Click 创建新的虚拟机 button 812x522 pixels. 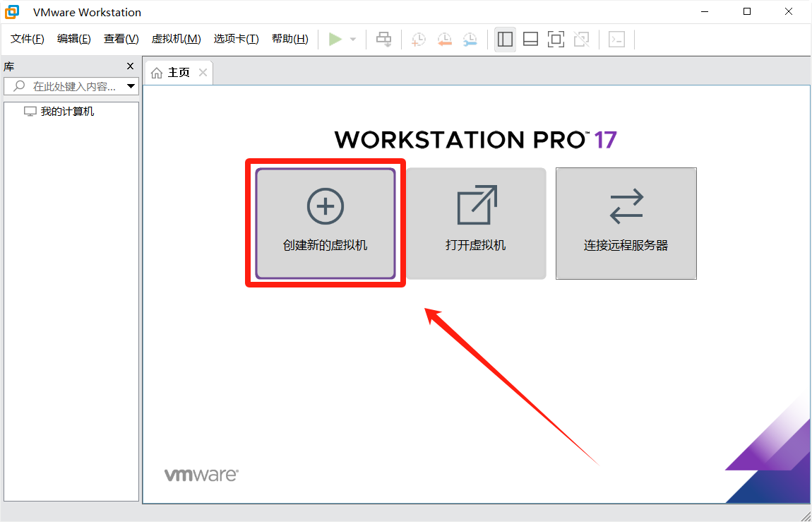(x=326, y=223)
